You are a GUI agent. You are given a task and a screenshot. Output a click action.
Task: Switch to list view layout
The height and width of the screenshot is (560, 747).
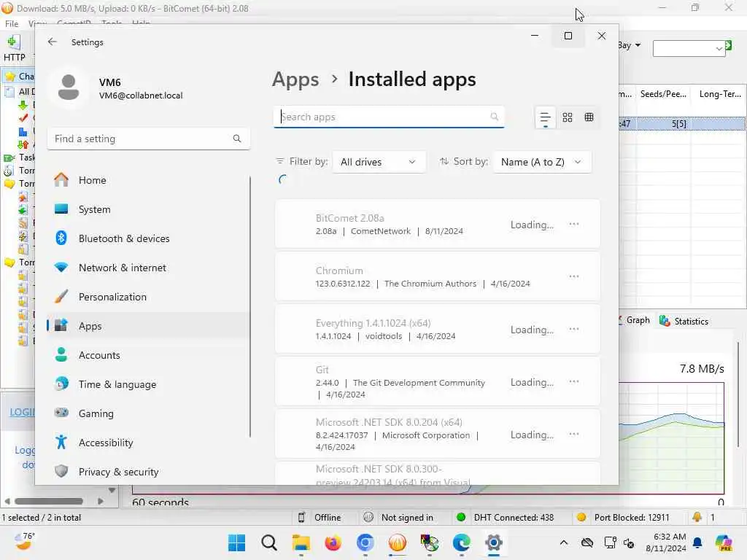[545, 117]
